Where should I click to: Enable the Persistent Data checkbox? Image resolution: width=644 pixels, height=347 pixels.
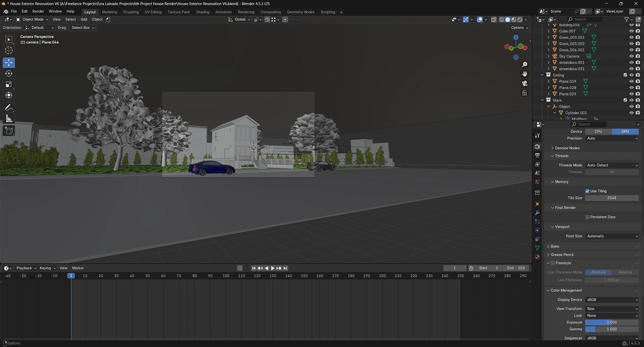(x=587, y=217)
